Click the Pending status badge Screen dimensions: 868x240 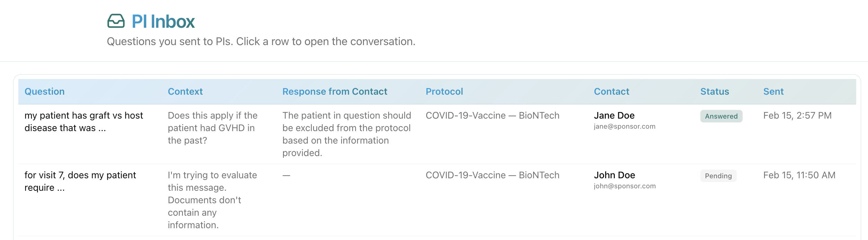(718, 176)
